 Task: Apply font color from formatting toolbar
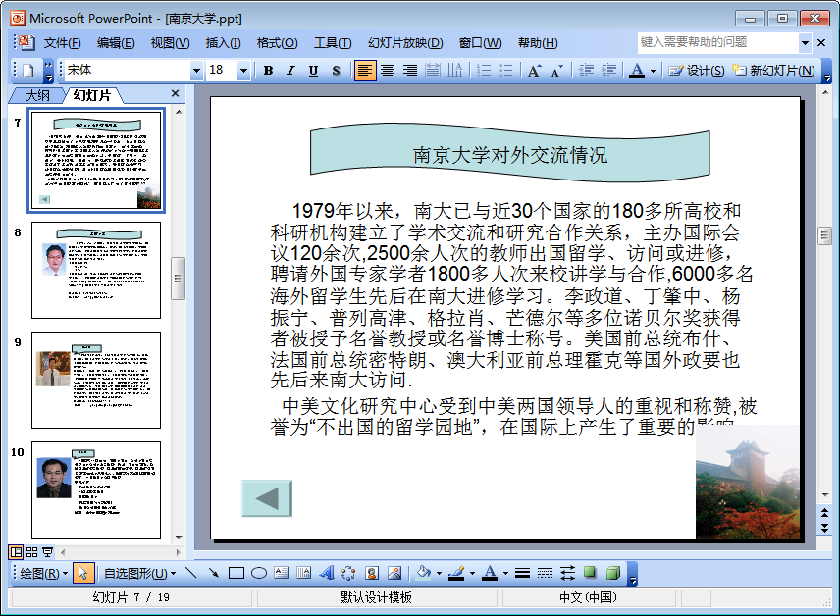tap(637, 71)
